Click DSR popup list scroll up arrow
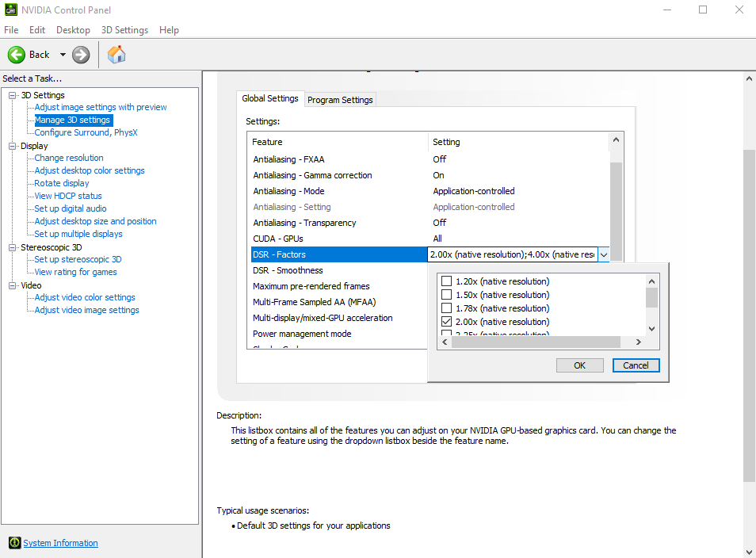Screen dimensions: 756x558 tap(652, 281)
